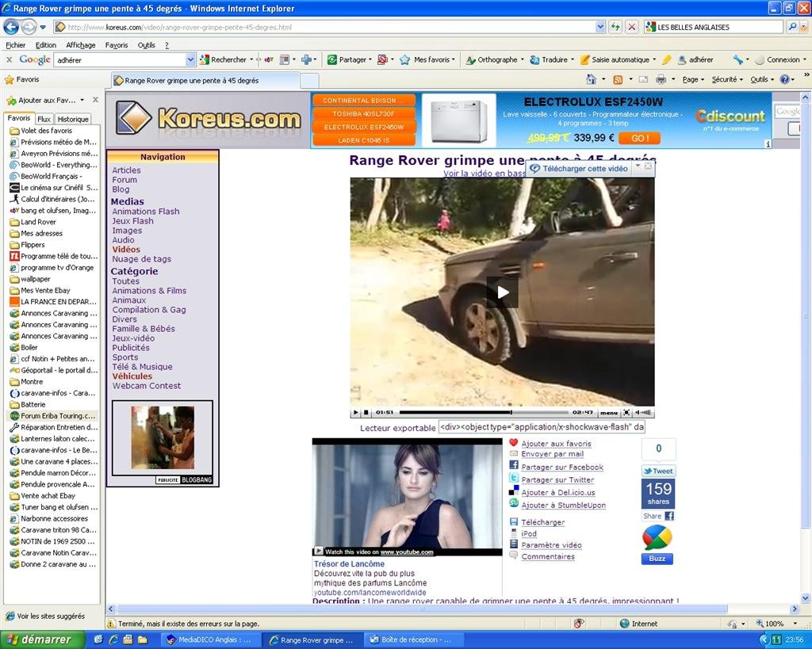Screen dimensions: 812x649
Task: Click the search magnifier icon beside LES BELLES ANGLAISES
Action: click(x=792, y=27)
